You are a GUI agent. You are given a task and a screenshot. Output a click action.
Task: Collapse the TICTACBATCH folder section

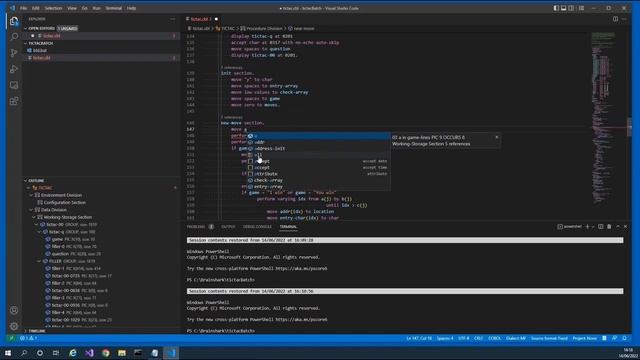pos(25,43)
